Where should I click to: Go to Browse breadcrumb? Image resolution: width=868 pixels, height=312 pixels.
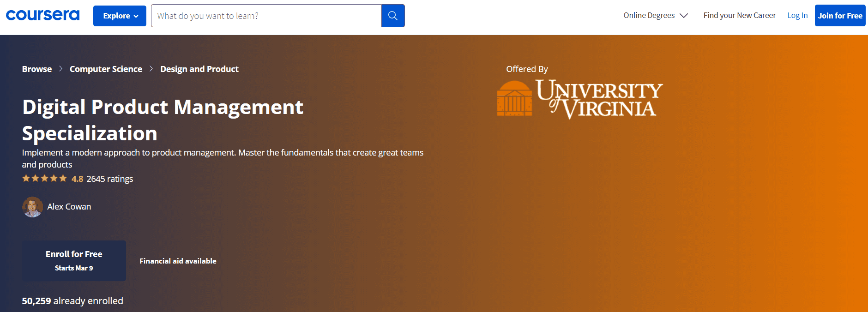click(x=37, y=69)
